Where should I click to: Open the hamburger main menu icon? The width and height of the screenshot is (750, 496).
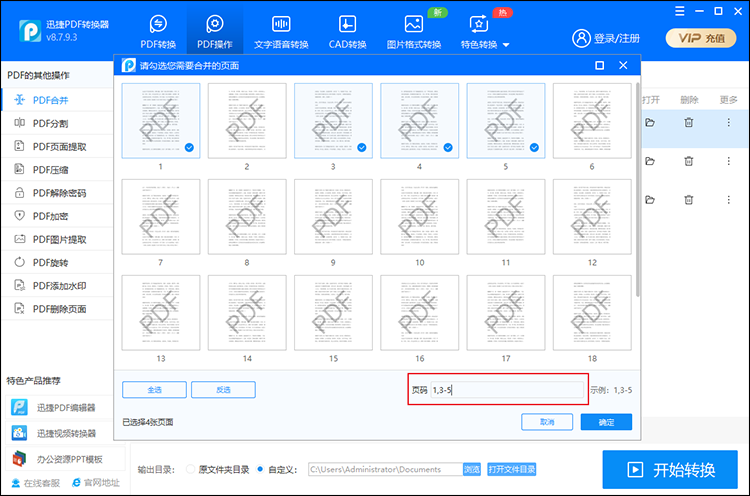(x=680, y=11)
